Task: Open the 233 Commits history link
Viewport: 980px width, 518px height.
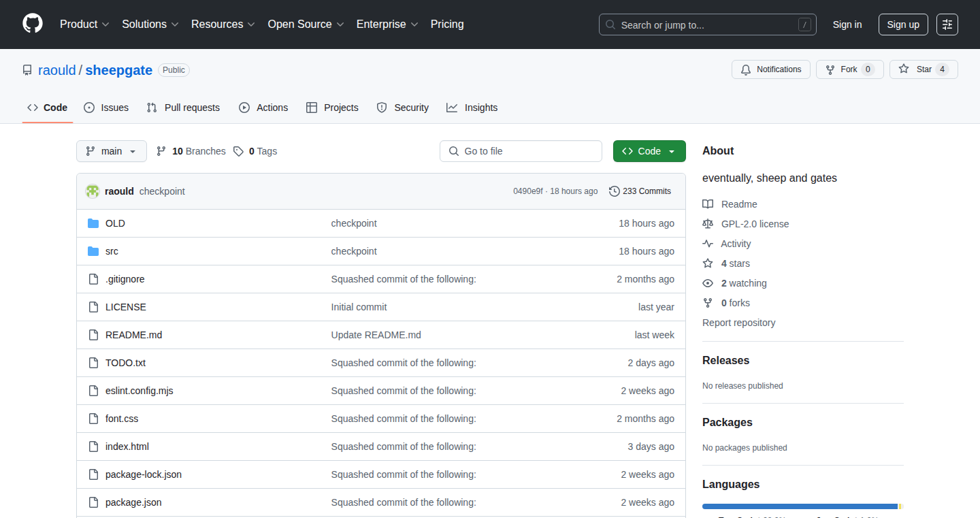Action: [x=640, y=191]
